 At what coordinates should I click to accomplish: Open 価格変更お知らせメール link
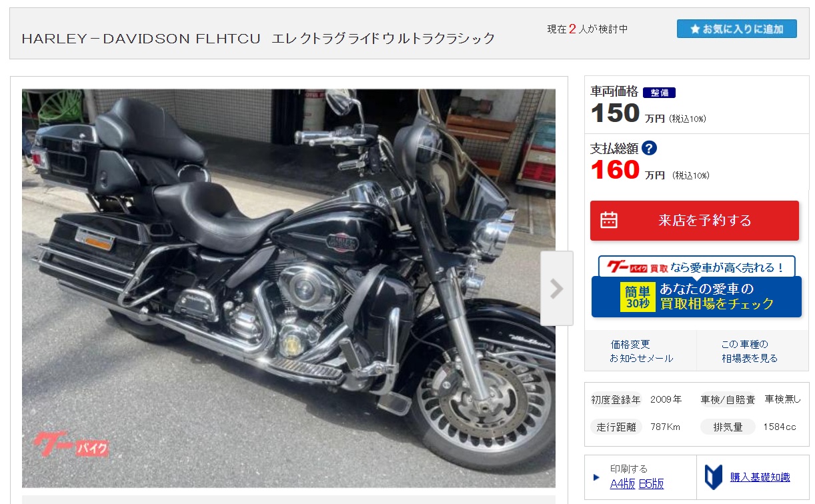pyautogui.click(x=641, y=351)
